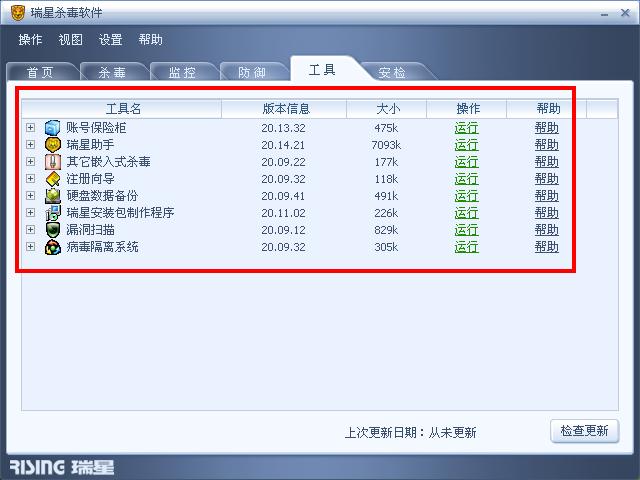Click the 病毒隔离系统 icon
The height and width of the screenshot is (480, 640).
(53, 247)
